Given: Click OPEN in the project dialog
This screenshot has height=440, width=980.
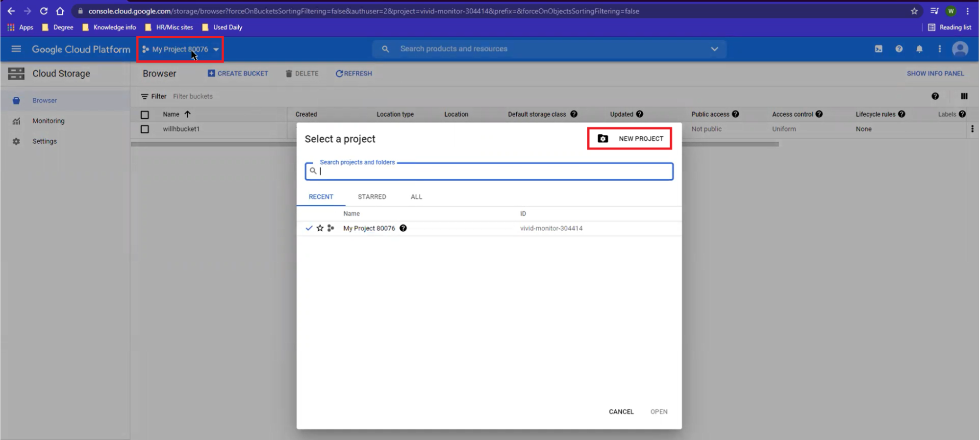Looking at the screenshot, I should tap(659, 412).
